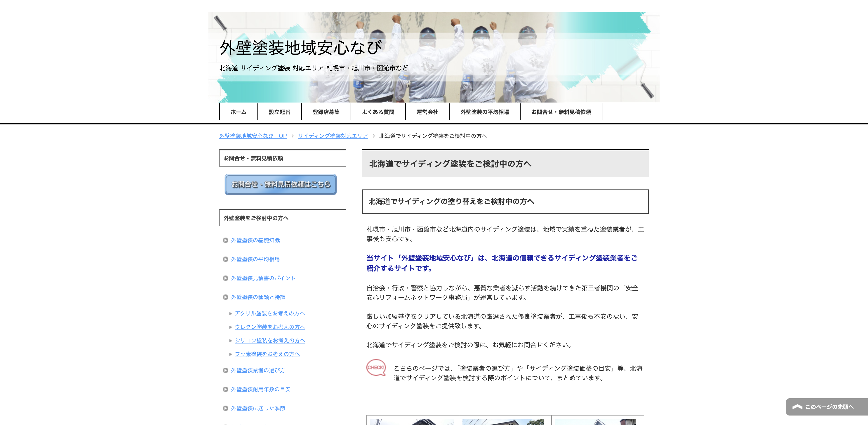Click the このページの先頭へ back-to-top button
Screen dimensions: 868x425
pyautogui.click(x=827, y=407)
